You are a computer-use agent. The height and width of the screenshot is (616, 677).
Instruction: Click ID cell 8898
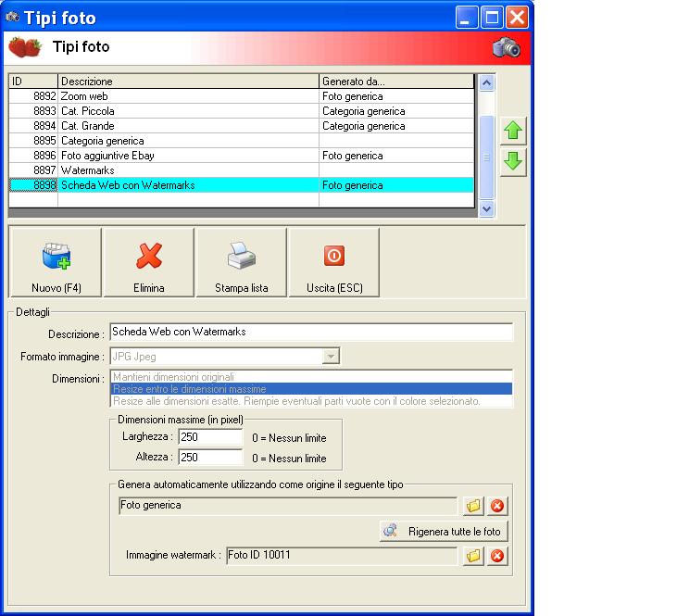click(x=33, y=185)
